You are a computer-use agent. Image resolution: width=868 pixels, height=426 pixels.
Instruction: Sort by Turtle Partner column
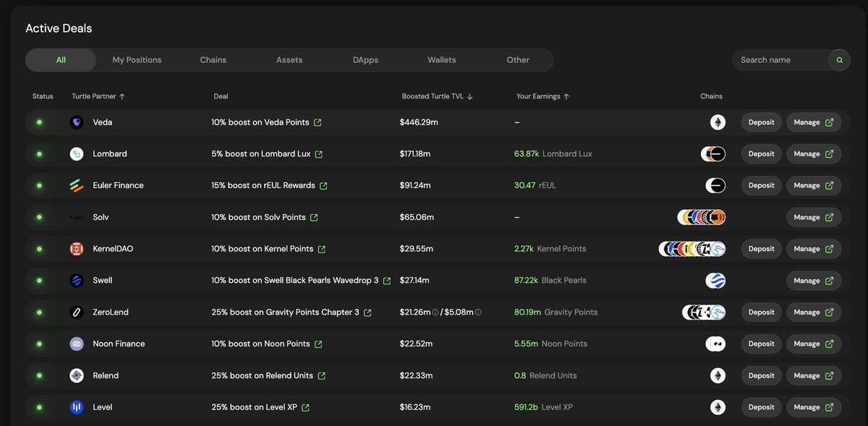[98, 96]
